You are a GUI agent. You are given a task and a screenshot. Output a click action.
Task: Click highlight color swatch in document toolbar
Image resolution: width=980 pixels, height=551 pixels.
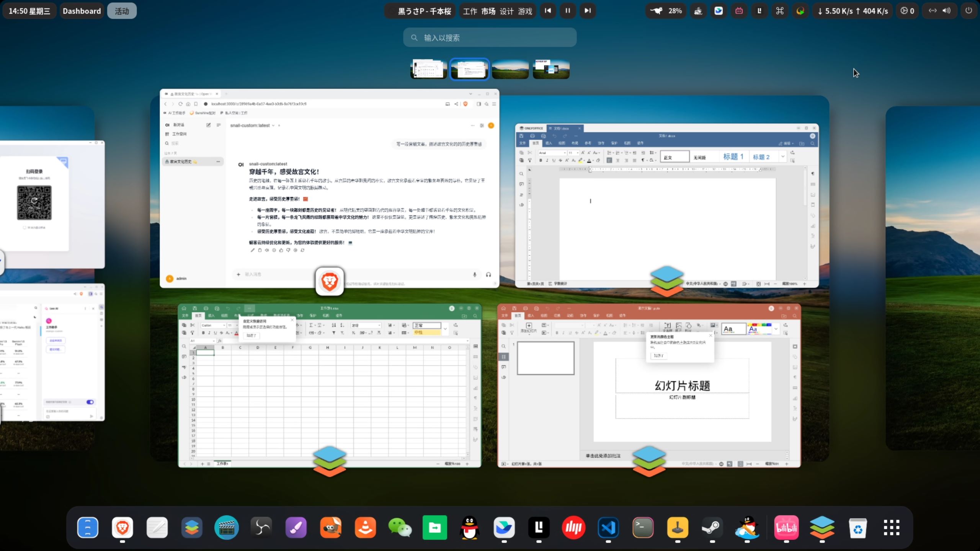tap(580, 160)
